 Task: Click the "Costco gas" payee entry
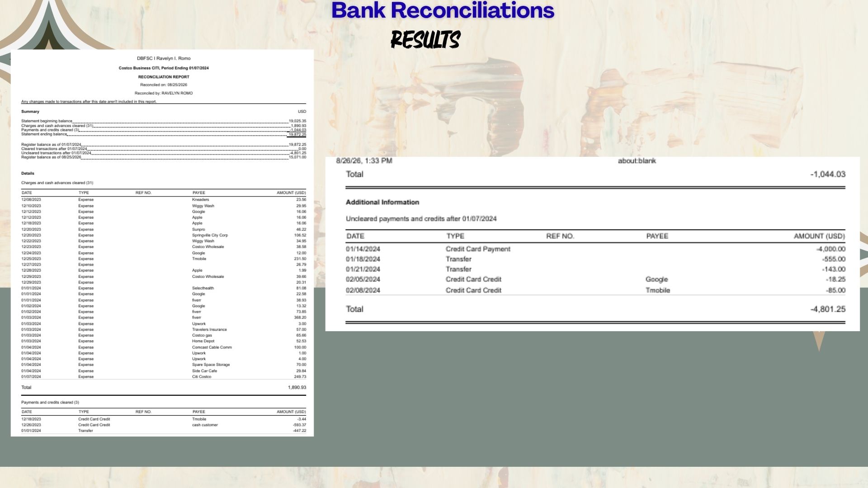[x=202, y=336]
